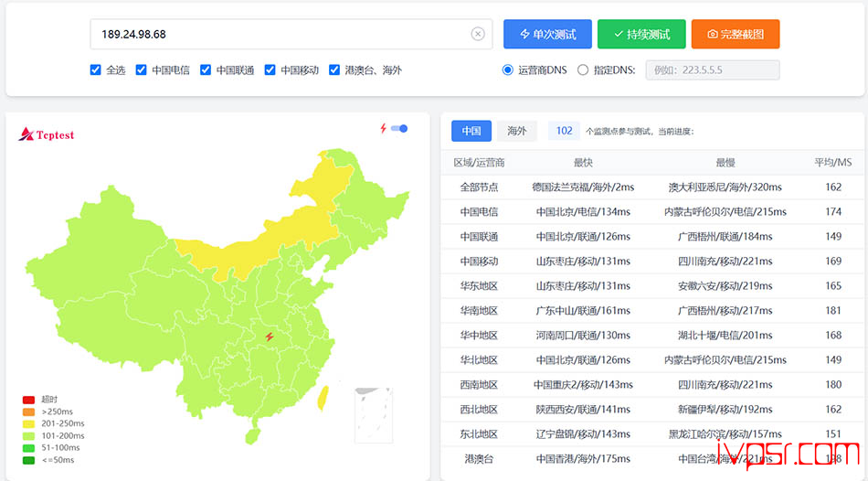This screenshot has width=868, height=481.
Task: Select the 中国电信 table row label
Action: click(x=479, y=211)
